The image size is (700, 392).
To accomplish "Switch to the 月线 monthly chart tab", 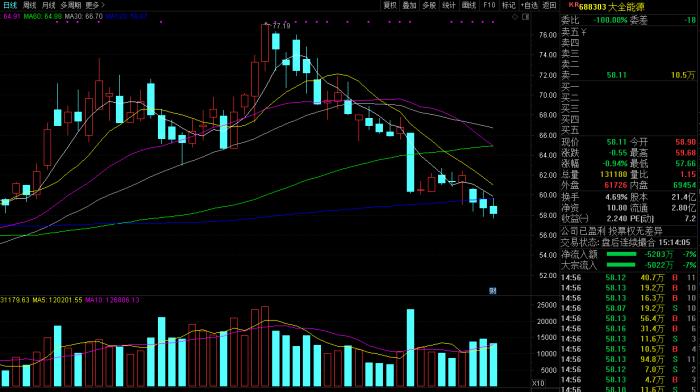I will pyautogui.click(x=49, y=5).
